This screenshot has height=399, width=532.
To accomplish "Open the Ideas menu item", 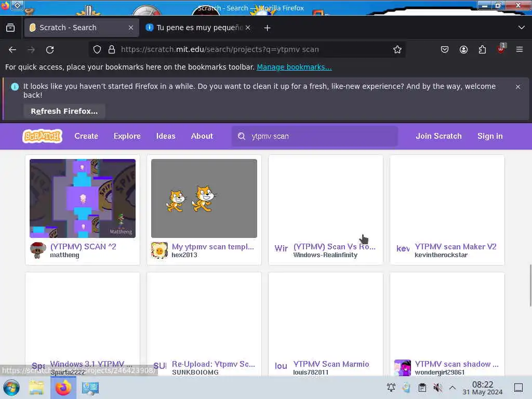I will coord(166,136).
